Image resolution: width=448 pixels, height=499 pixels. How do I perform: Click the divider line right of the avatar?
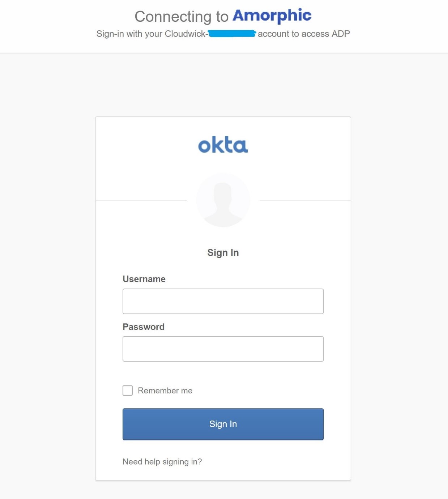pyautogui.click(x=305, y=201)
